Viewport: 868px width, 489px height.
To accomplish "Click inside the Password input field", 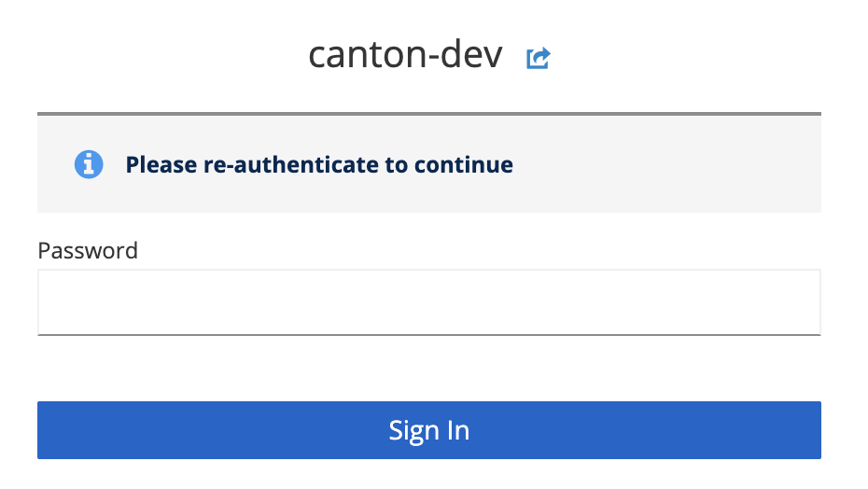I will pos(428,302).
